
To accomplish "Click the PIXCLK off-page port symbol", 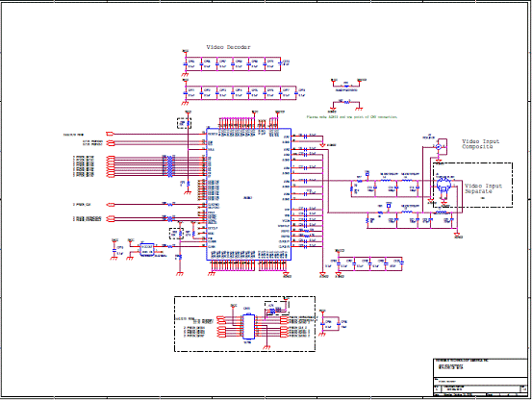I will [x=111, y=205].
